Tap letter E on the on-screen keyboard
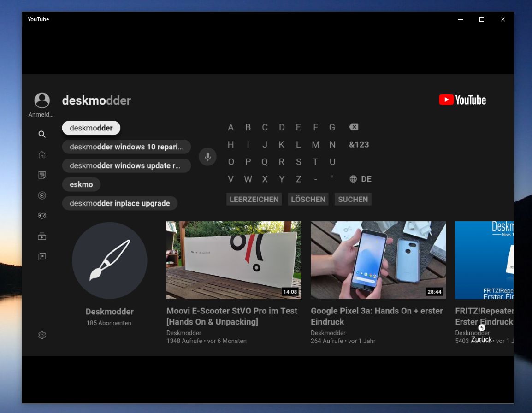 click(298, 127)
